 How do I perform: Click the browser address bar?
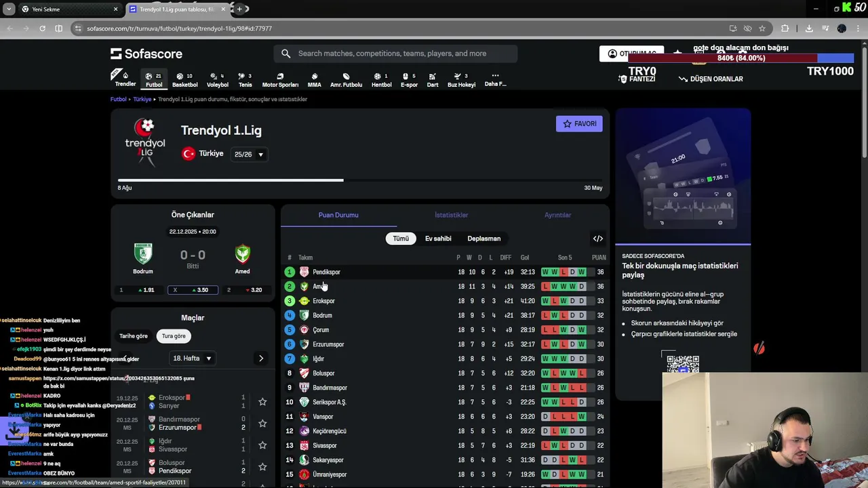pyautogui.click(x=400, y=28)
